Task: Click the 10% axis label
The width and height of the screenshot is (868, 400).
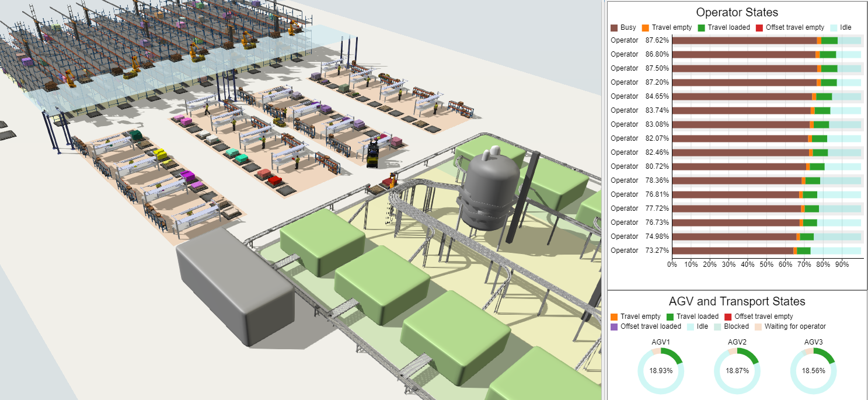Action: pos(691,265)
